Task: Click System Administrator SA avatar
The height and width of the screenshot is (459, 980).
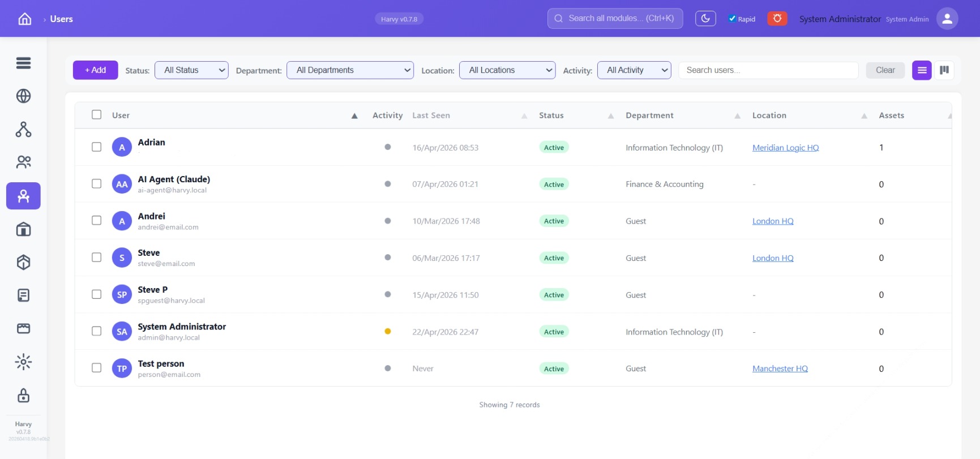Action: tap(122, 332)
